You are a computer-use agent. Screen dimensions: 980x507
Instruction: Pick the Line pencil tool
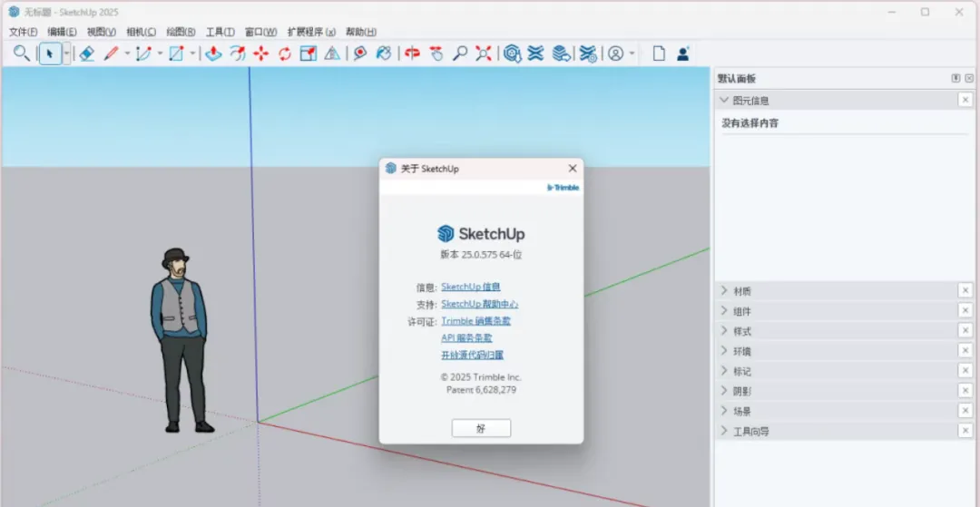point(111,54)
